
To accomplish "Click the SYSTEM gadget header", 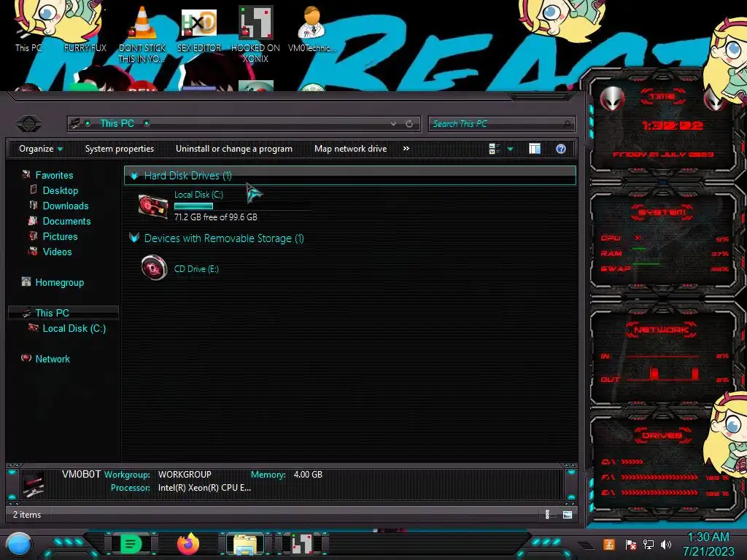I will (662, 212).
